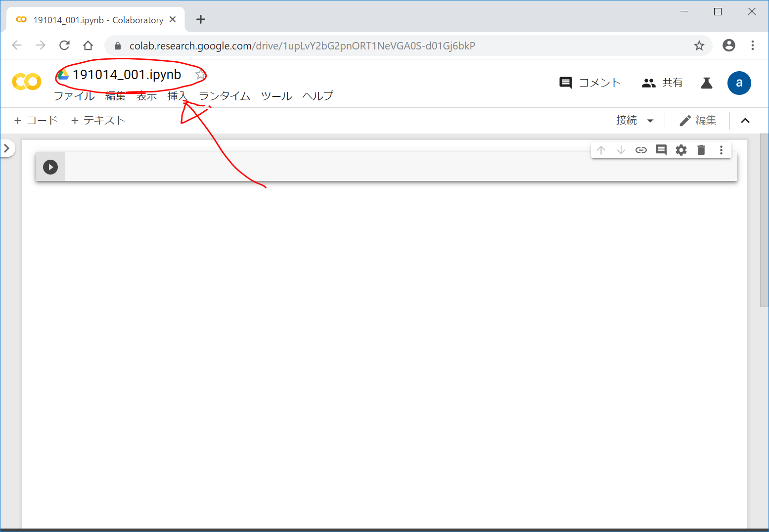Add a code cell with + コード
769x532 pixels.
(36, 121)
